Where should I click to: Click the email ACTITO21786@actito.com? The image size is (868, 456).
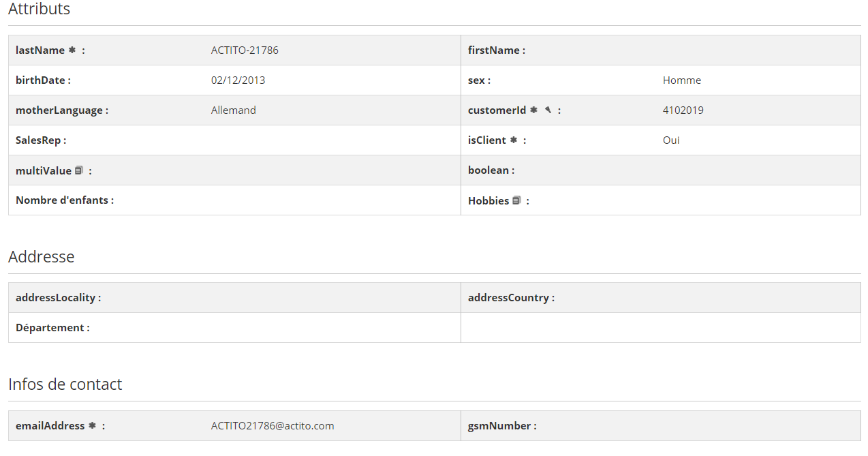tap(273, 426)
